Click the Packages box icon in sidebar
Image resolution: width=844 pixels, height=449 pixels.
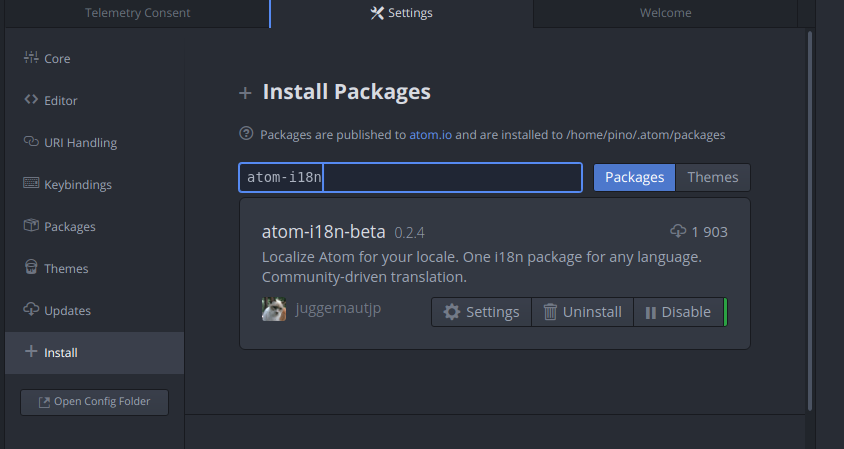[31, 225]
